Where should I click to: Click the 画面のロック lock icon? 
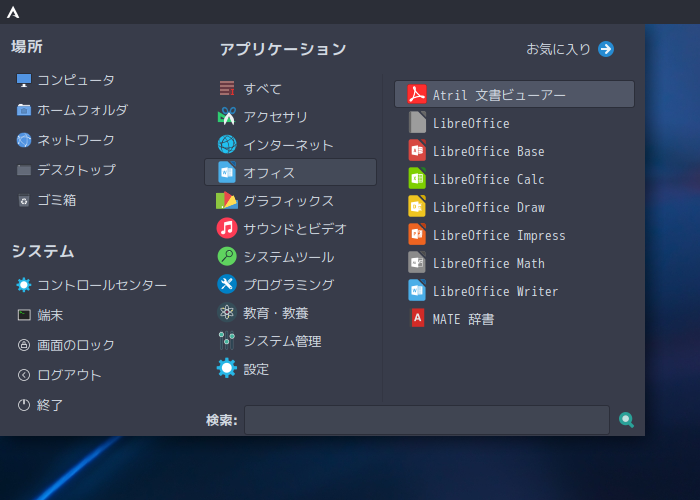click(24, 345)
